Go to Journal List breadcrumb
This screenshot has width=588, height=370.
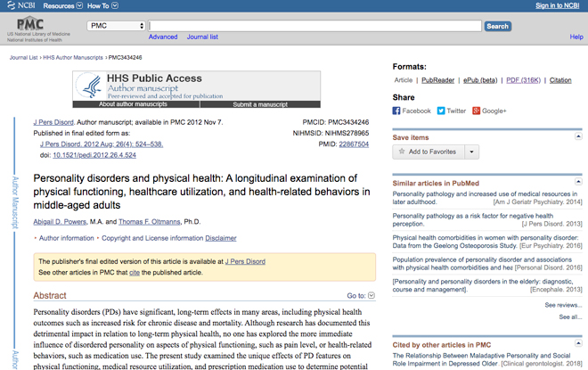(x=24, y=57)
